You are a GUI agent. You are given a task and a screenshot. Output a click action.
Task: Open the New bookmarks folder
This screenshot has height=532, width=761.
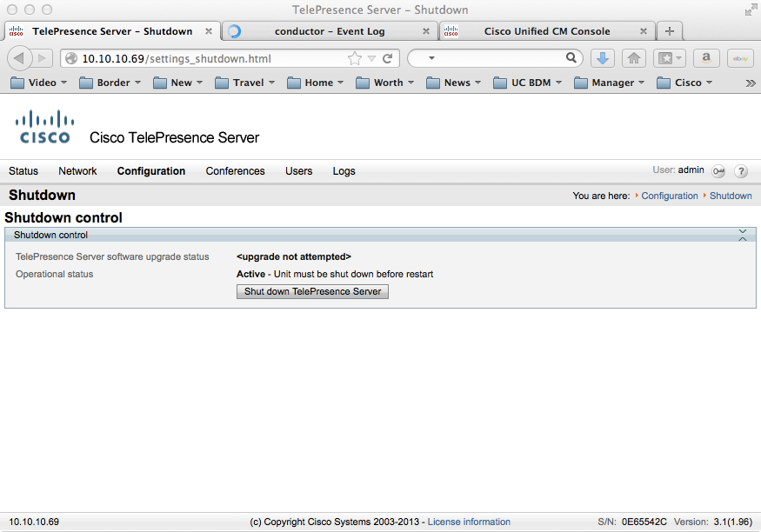coord(177,83)
